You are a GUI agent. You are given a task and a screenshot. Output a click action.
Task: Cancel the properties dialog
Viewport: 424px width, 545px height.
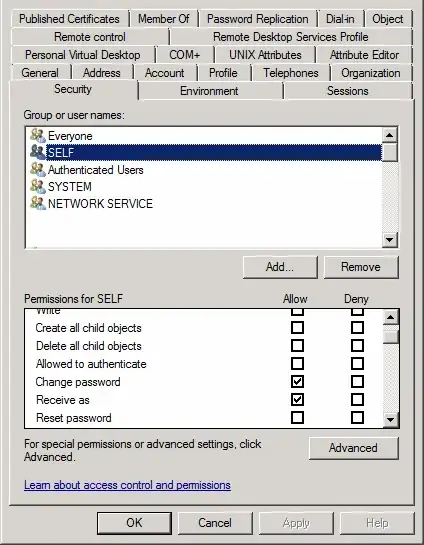pos(215,523)
